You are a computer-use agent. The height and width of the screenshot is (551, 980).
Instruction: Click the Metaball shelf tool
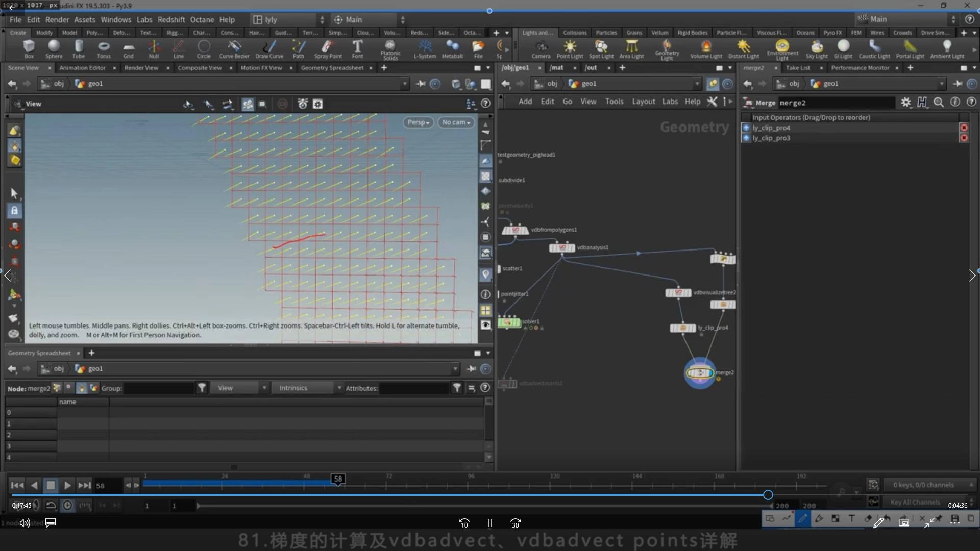pyautogui.click(x=452, y=49)
